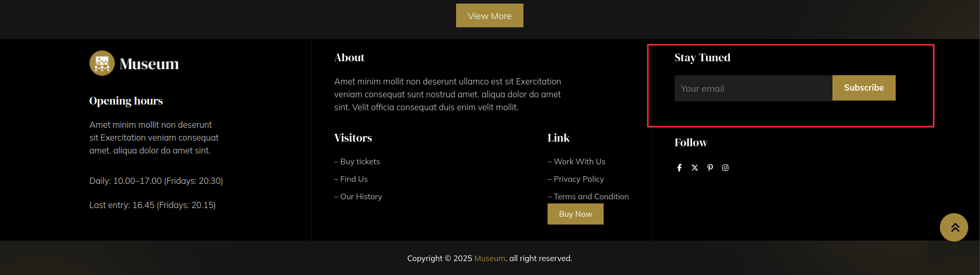Click the Museum wordmark beside the logo
Viewport: 980px width, 275px height.
149,64
